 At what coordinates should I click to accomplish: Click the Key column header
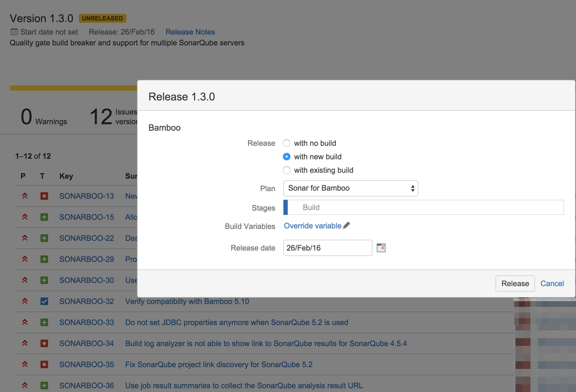point(66,176)
